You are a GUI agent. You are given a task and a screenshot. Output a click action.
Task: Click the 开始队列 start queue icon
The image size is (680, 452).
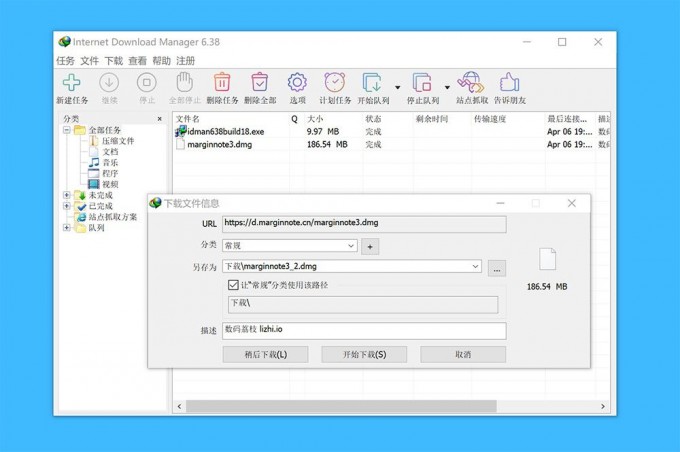tap(372, 84)
